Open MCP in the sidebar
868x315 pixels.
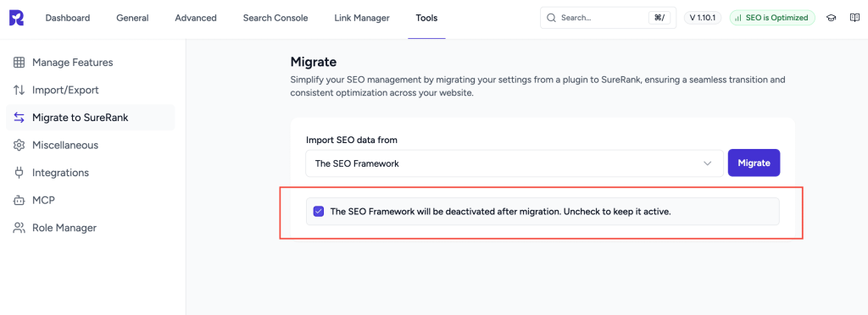90,200
